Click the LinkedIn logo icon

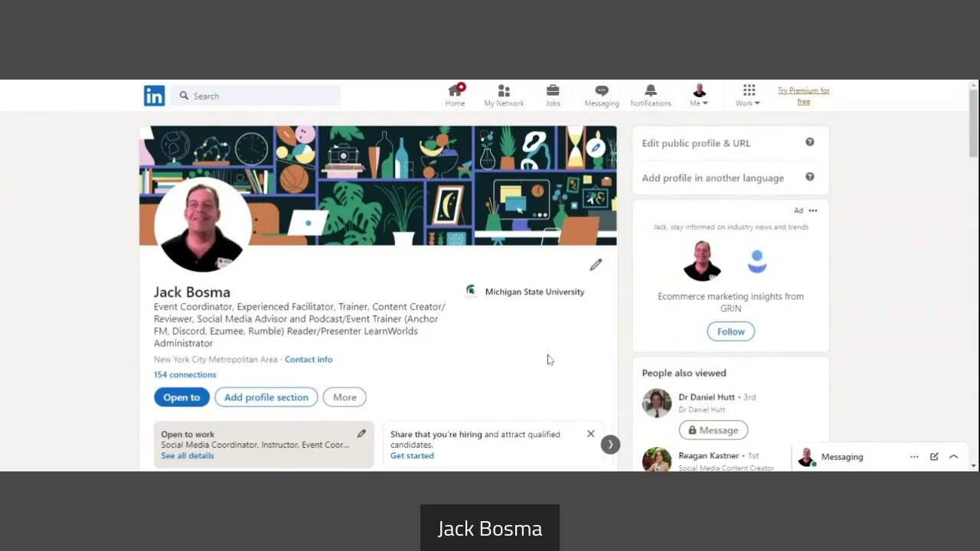[154, 96]
